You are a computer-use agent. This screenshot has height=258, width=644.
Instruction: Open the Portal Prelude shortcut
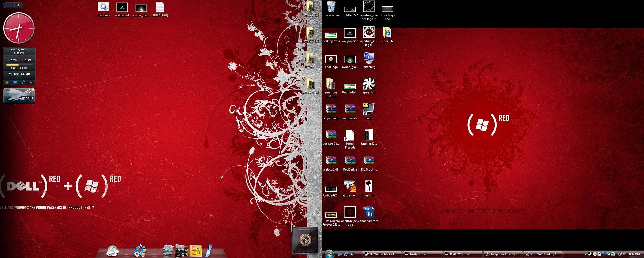coord(350,139)
